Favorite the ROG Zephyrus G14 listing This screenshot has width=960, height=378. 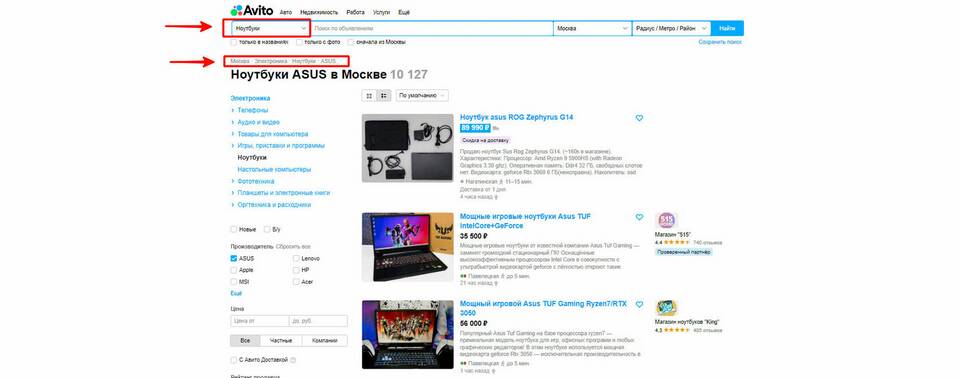click(639, 118)
